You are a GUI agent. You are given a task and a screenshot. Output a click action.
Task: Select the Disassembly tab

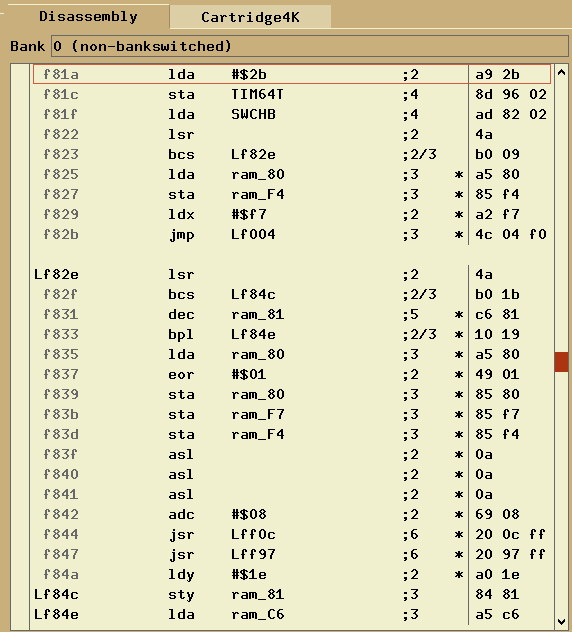tap(88, 16)
